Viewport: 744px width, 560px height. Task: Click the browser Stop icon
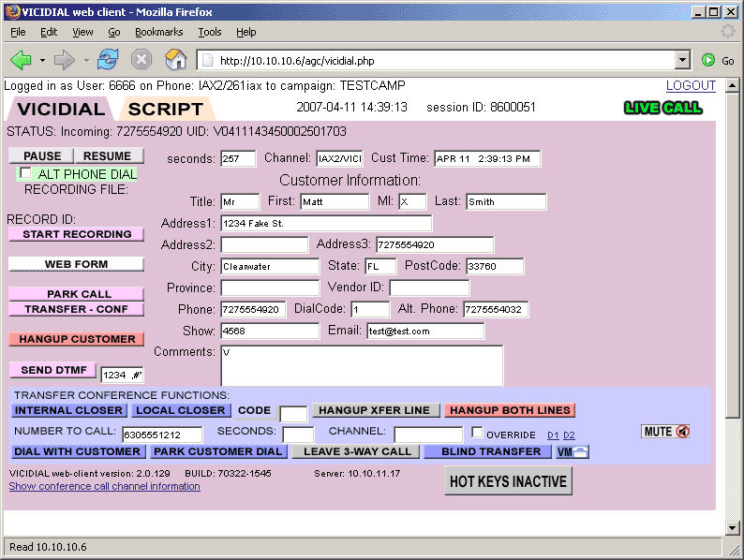(141, 60)
